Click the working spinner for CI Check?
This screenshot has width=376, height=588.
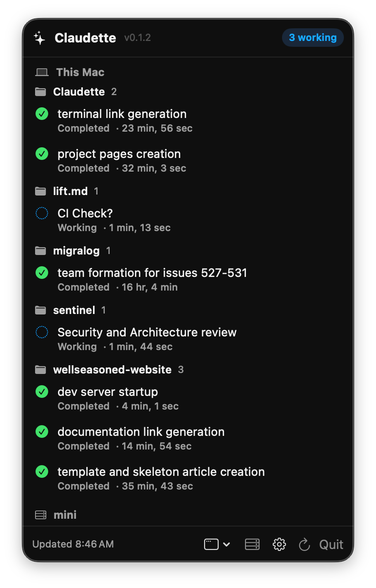click(x=42, y=213)
